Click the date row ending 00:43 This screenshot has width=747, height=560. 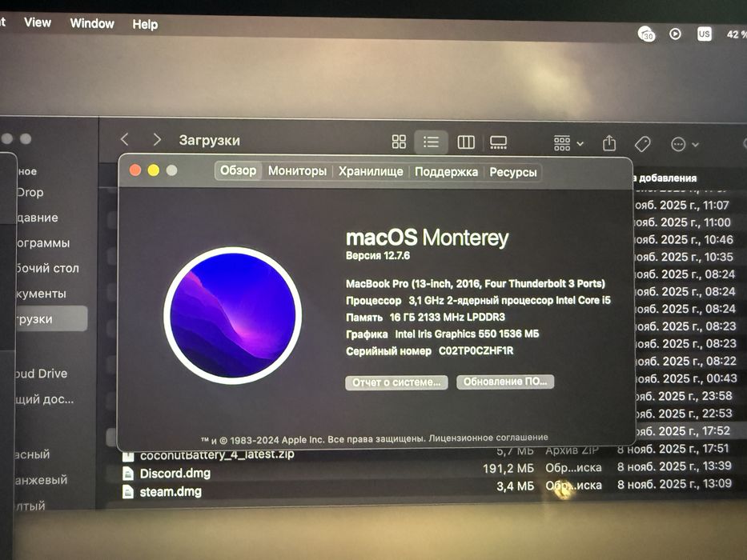[686, 378]
